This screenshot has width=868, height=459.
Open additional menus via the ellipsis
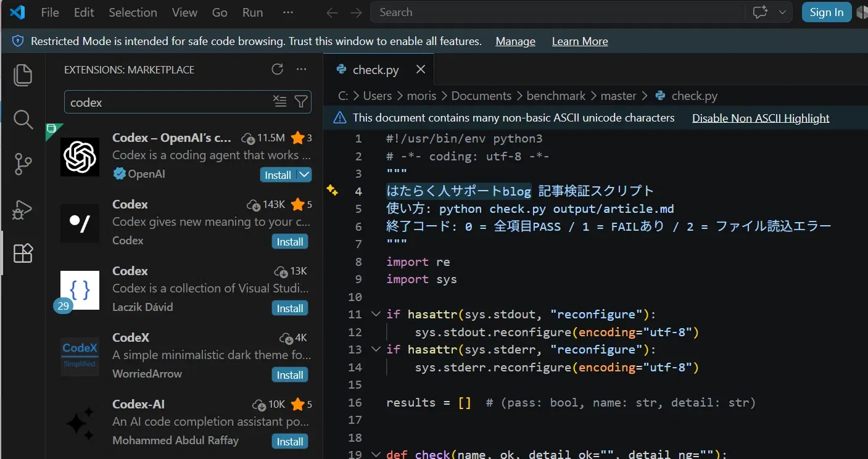(287, 12)
